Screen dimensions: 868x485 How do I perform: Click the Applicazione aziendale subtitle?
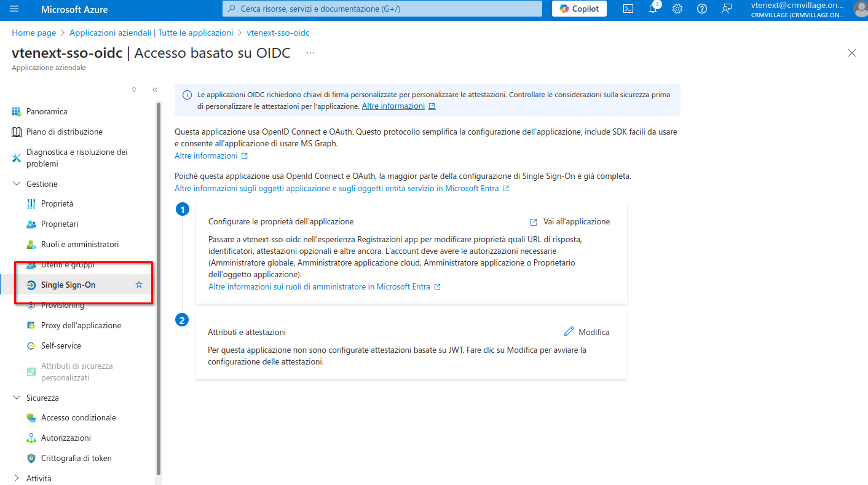pos(49,68)
